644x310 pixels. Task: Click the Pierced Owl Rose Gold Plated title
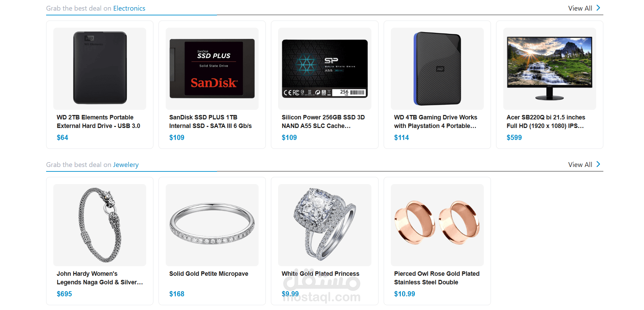pyautogui.click(x=437, y=278)
